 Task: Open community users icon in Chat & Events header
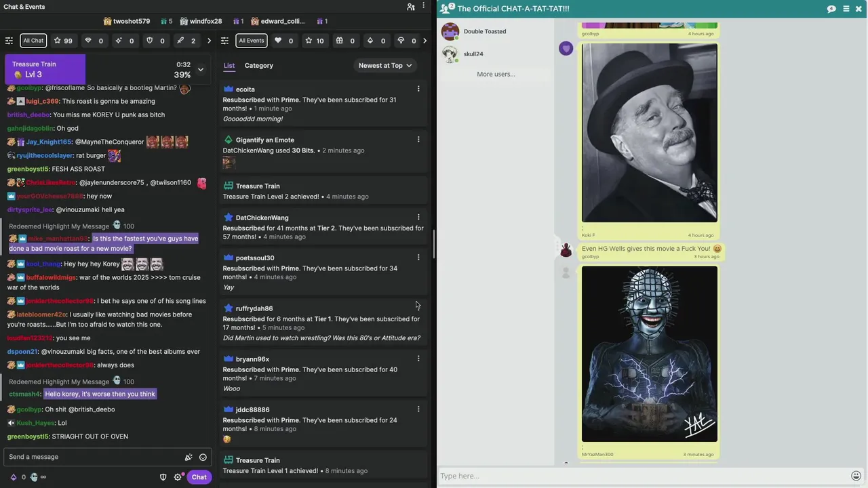coord(411,7)
